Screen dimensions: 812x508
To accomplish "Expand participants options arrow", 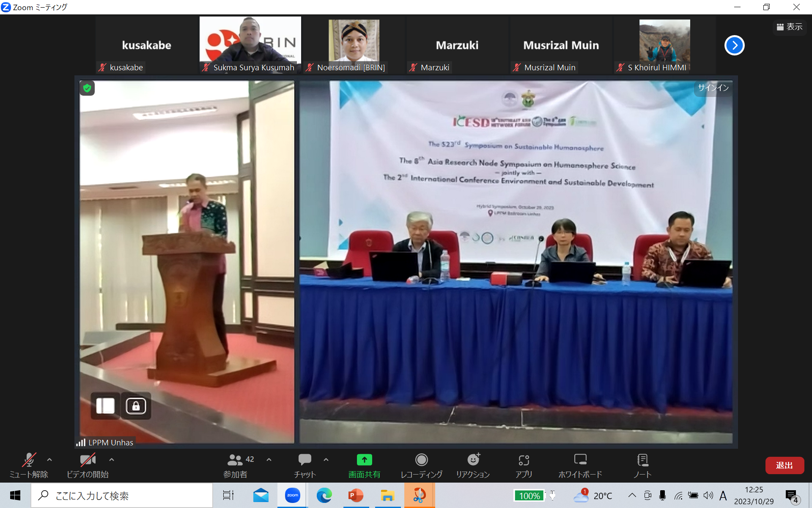I will [x=269, y=460].
